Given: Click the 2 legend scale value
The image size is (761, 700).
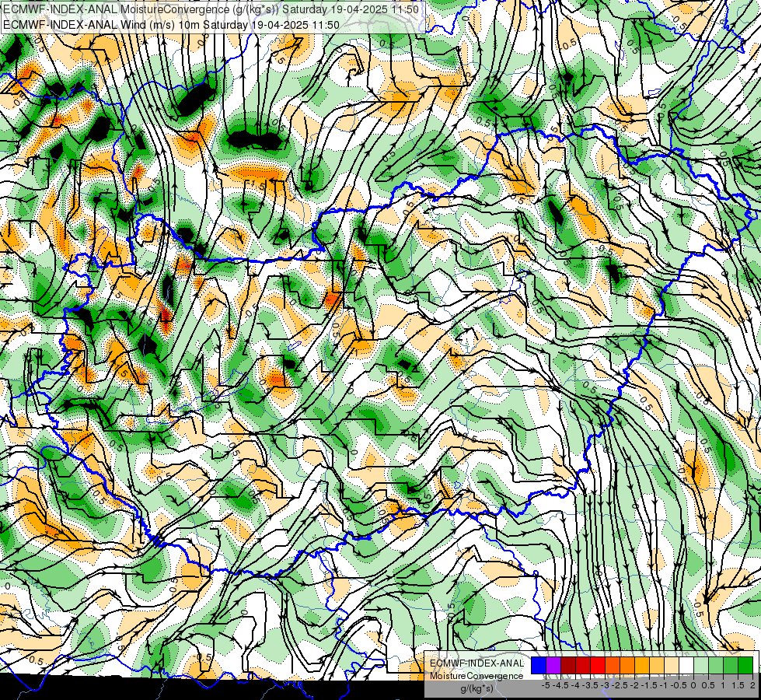Looking at the screenshot, I should coord(752,685).
